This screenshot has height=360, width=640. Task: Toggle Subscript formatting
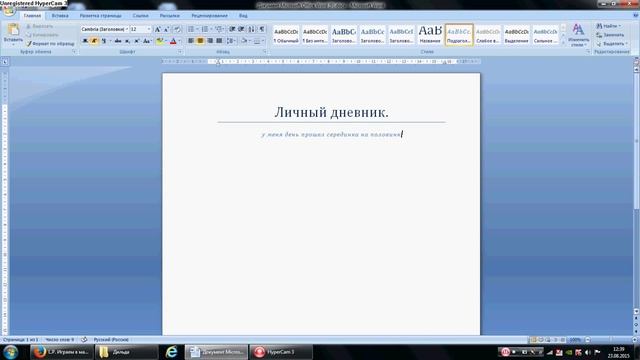coord(127,41)
